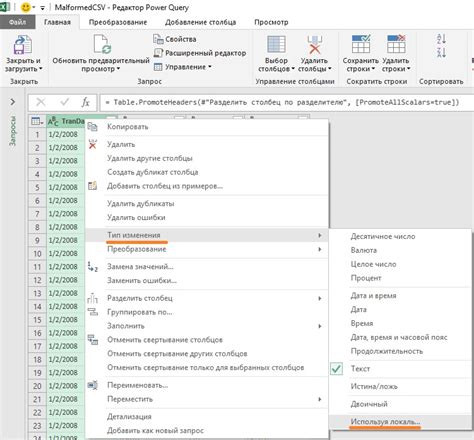Select Используя локаль option
This screenshot has height=440, width=474.
tap(400, 422)
